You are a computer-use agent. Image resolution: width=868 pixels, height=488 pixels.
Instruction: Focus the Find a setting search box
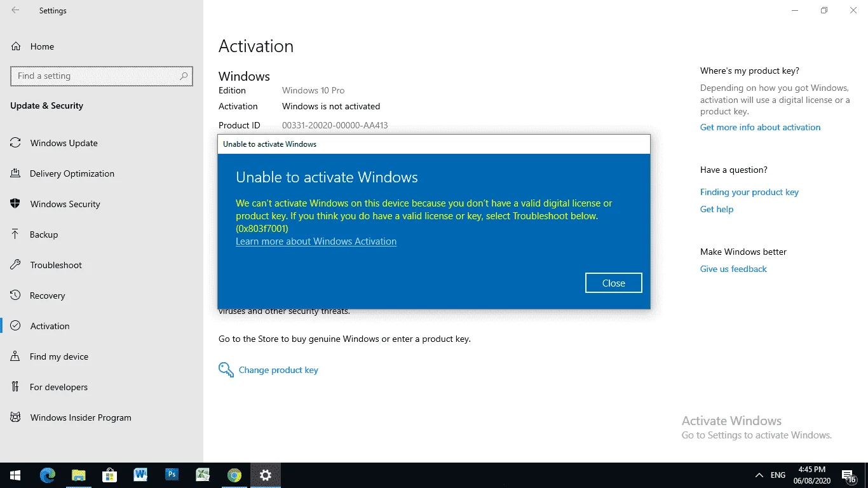click(x=102, y=76)
